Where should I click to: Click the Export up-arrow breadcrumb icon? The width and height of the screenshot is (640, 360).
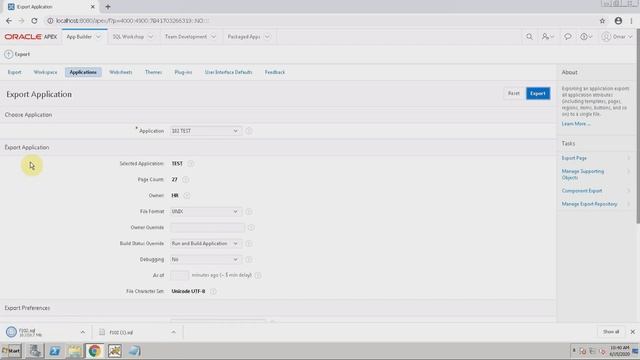[9, 54]
